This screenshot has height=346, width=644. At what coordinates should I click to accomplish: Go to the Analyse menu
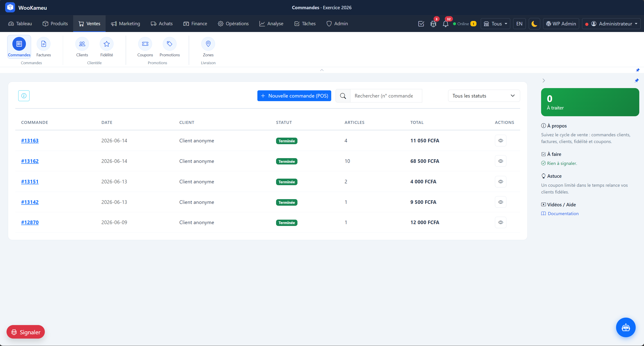[x=271, y=23]
